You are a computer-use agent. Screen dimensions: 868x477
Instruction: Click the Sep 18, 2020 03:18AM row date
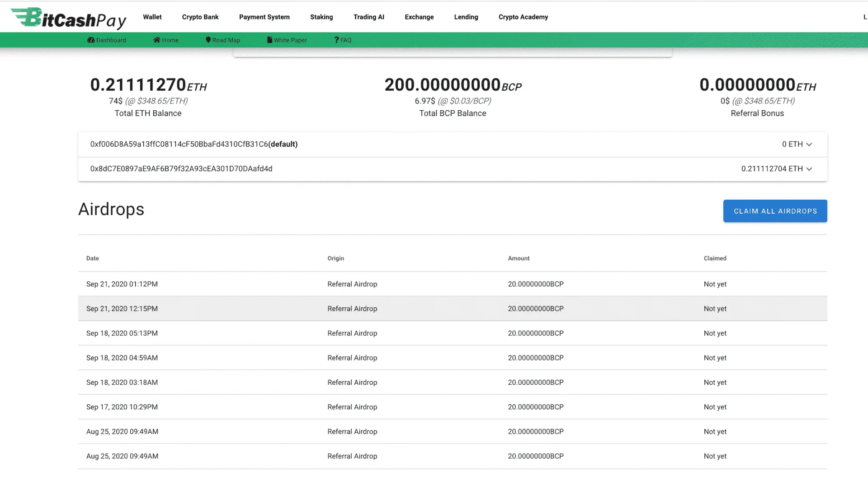coord(122,382)
